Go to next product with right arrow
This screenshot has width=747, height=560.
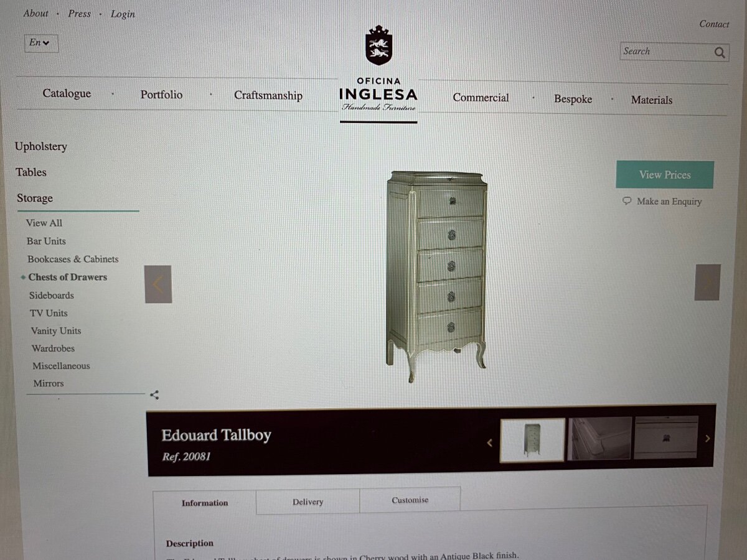(707, 282)
